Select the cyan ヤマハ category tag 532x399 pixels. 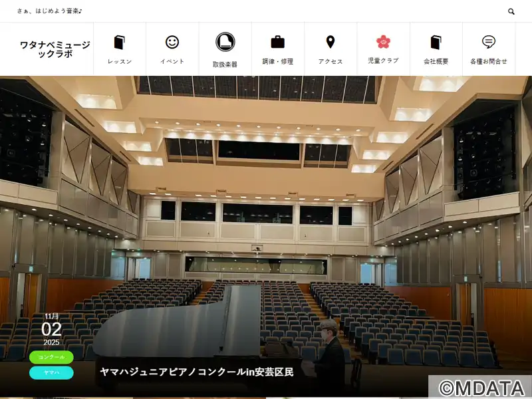(x=51, y=372)
